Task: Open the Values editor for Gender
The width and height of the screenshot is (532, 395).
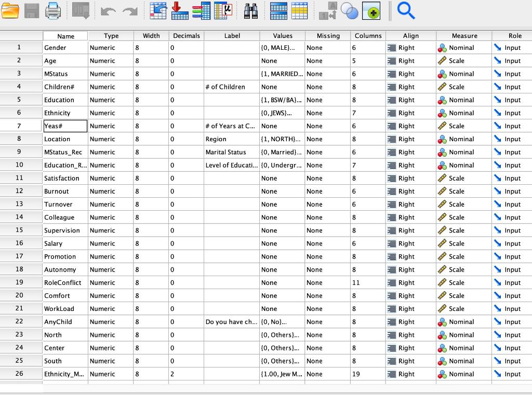Action: click(x=283, y=48)
